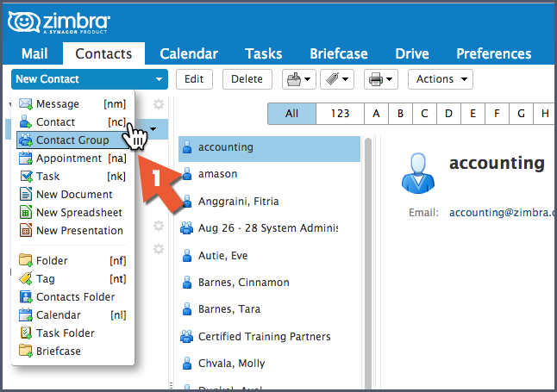Click the Contacts Folder icon
Screen dimensions: 557x392
[x=26, y=296]
